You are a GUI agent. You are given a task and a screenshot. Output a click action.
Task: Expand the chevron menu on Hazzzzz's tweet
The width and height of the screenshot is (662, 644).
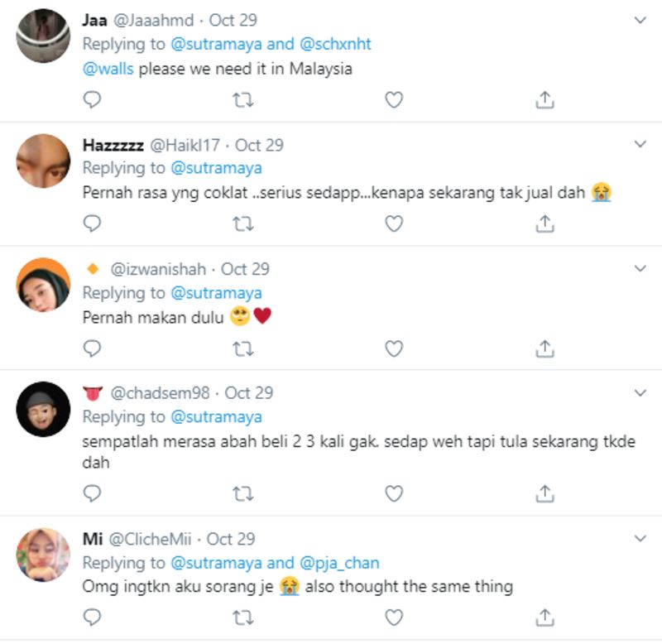640,145
